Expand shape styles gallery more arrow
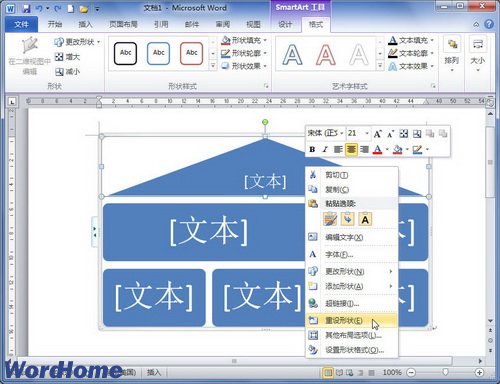The width and height of the screenshot is (500, 384). [x=213, y=66]
